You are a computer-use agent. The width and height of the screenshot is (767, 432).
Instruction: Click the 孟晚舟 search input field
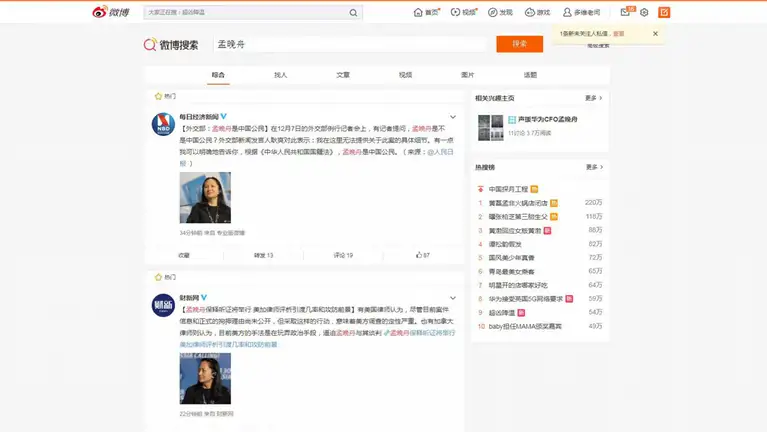(x=350, y=44)
